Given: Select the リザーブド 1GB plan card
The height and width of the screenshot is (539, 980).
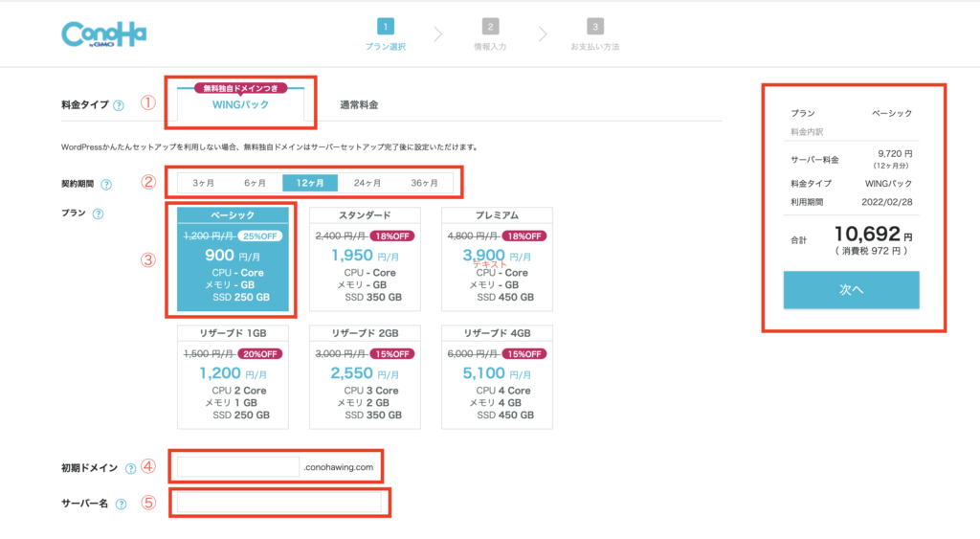Looking at the screenshot, I should (x=233, y=376).
